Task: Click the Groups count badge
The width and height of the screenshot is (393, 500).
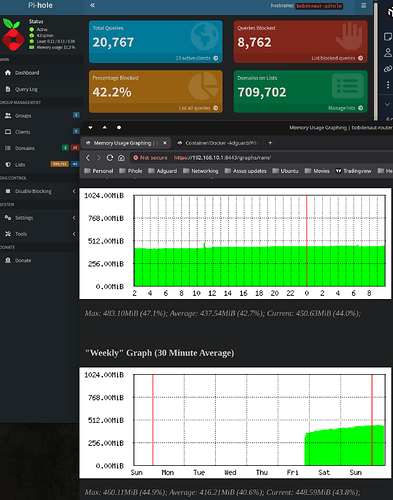Action: pos(76,115)
